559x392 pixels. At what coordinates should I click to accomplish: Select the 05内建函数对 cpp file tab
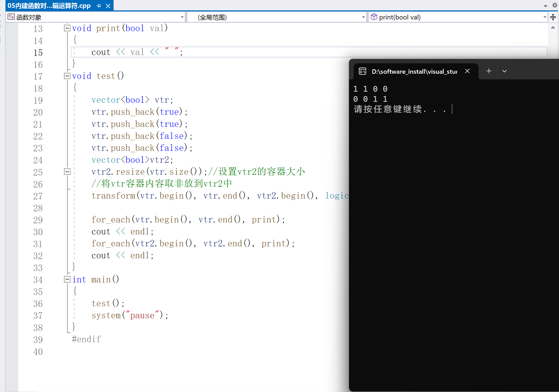(x=49, y=6)
